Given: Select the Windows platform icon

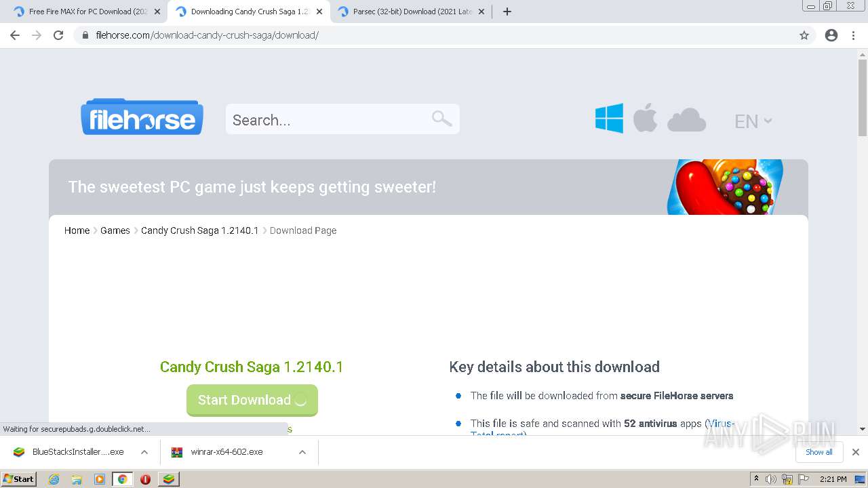Looking at the screenshot, I should pos(609,119).
